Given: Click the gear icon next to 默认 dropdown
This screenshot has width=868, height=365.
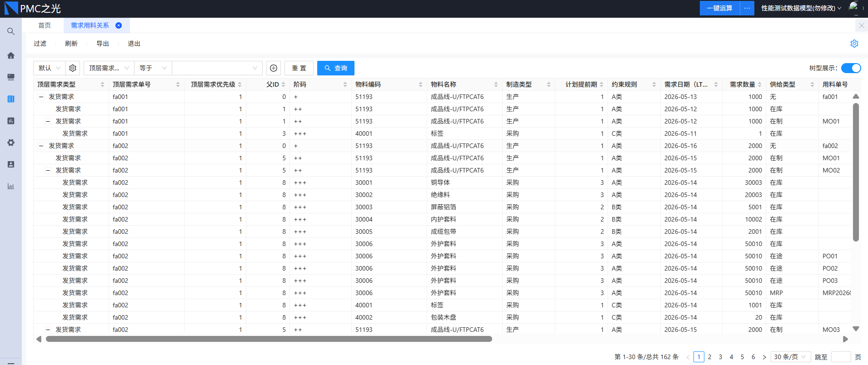Looking at the screenshot, I should (73, 68).
